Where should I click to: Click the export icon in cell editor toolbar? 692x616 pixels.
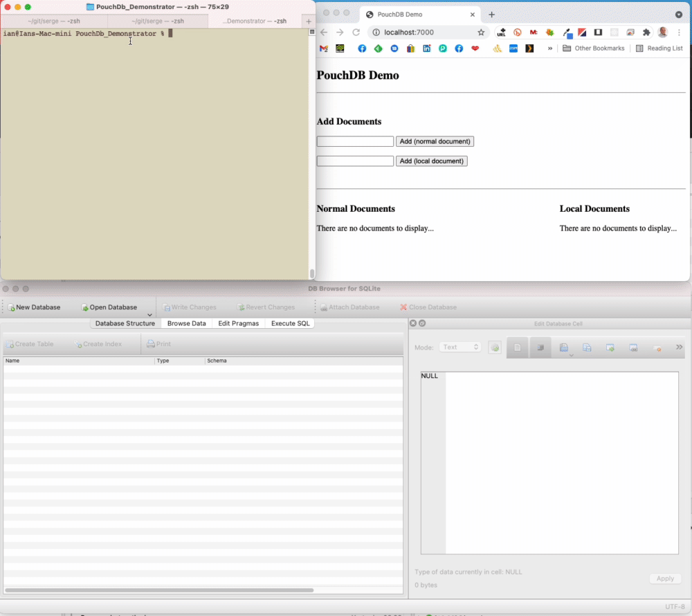click(x=633, y=347)
